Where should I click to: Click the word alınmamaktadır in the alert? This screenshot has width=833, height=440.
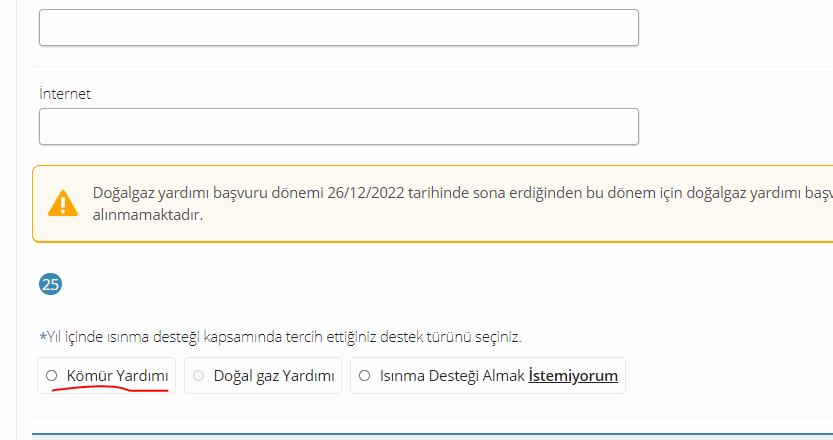pos(148,215)
